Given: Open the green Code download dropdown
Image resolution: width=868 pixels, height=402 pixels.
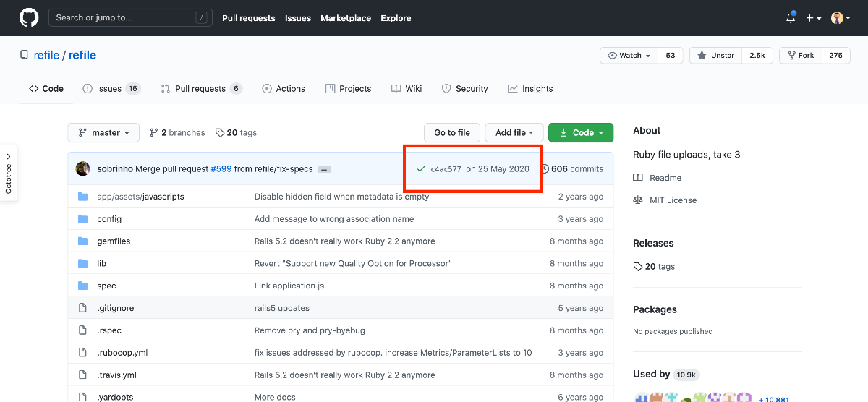Looking at the screenshot, I should pos(581,132).
